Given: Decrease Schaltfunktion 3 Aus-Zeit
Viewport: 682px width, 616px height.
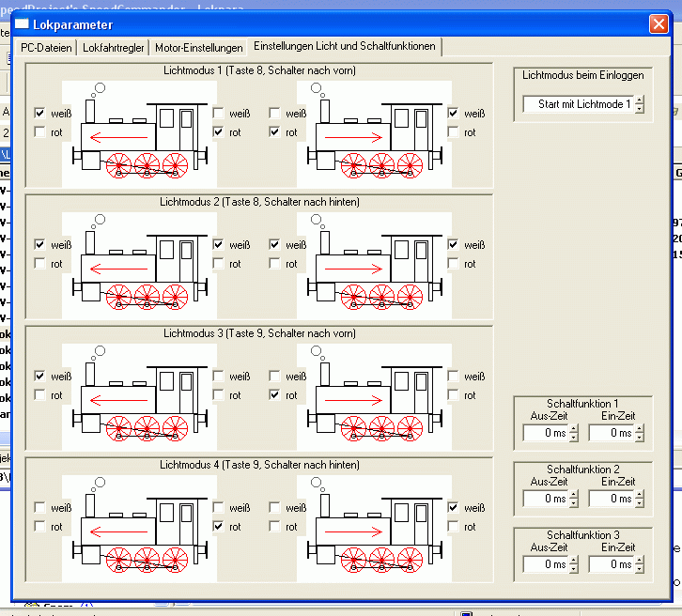Looking at the screenshot, I should (574, 569).
